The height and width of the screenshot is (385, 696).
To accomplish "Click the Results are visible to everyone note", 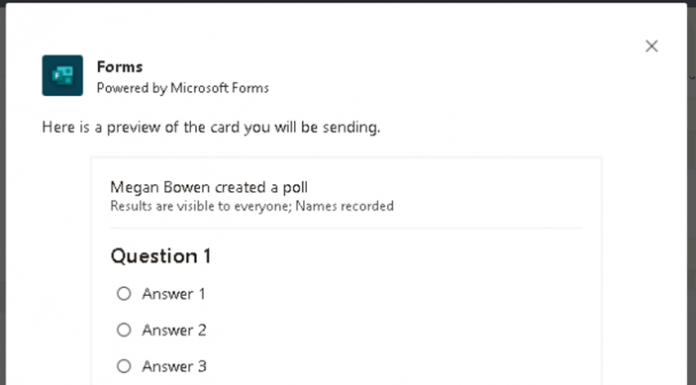I will pyautogui.click(x=201, y=206).
